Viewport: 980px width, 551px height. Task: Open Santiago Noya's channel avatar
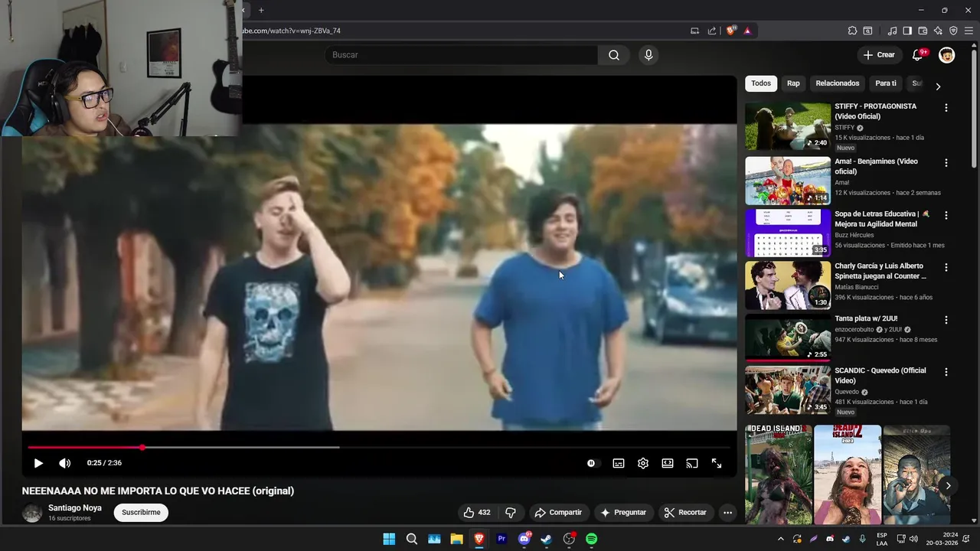32,513
